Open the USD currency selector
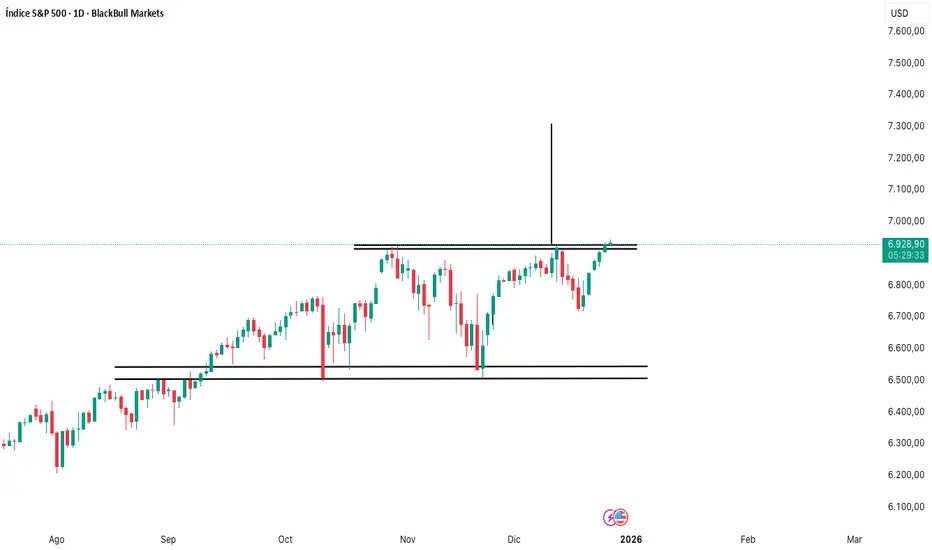This screenshot has width=932, height=550. pos(899,13)
